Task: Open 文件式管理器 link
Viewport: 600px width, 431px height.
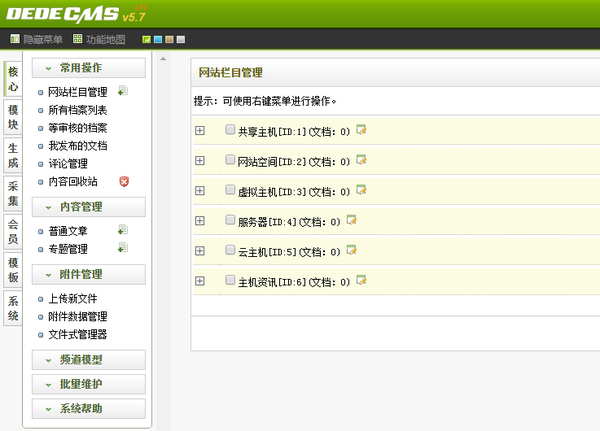Action: click(x=78, y=334)
